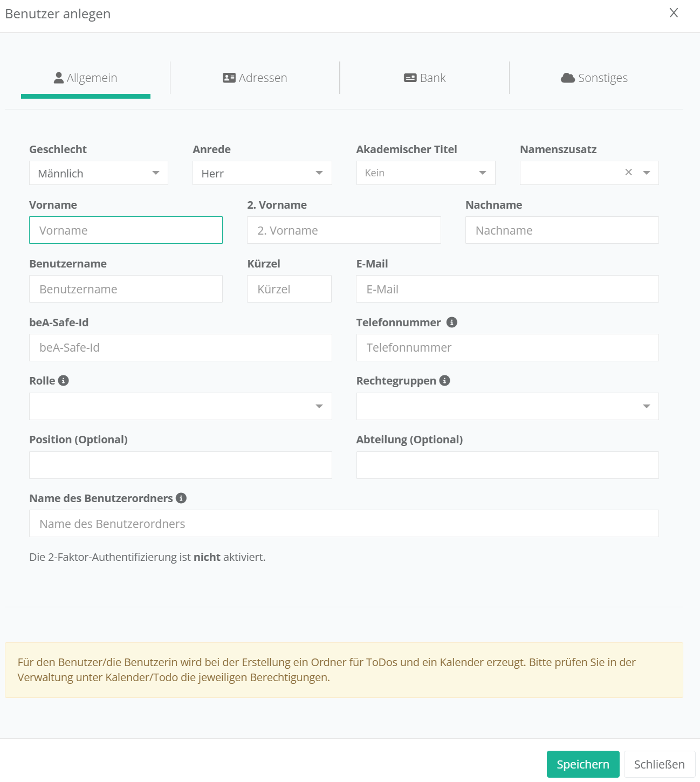The width and height of the screenshot is (700, 782).
Task: Focus the Nachname input field
Action: [562, 230]
